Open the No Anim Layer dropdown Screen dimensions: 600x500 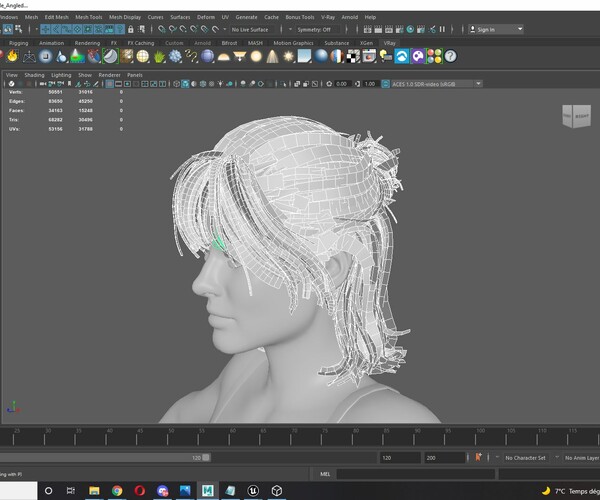(582, 458)
